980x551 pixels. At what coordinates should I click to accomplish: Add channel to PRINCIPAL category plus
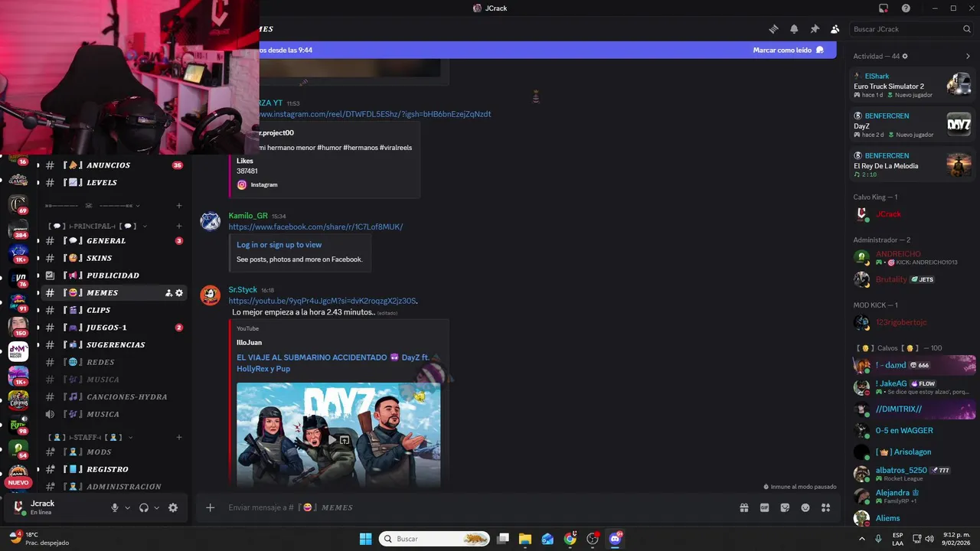(179, 227)
